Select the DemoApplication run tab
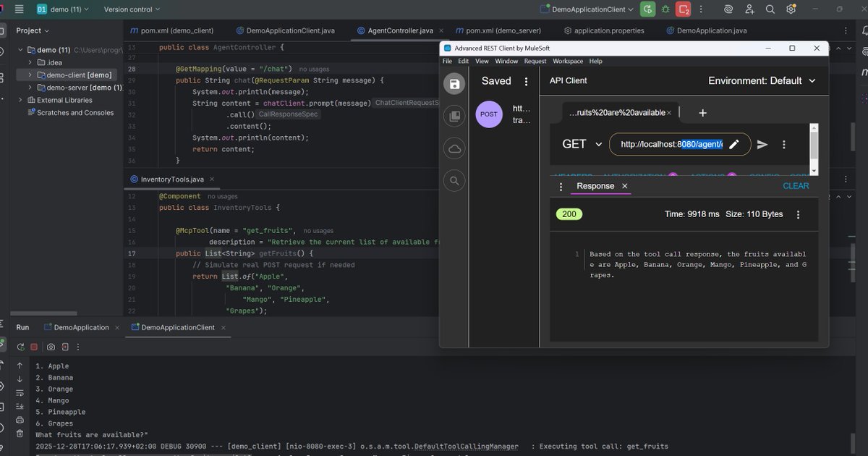This screenshot has height=456, width=868. 81,327
